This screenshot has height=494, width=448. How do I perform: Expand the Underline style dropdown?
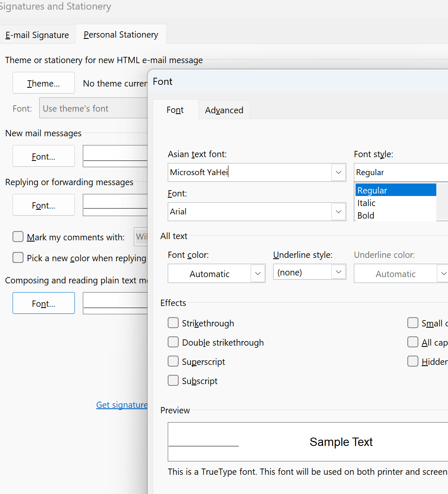tap(338, 272)
